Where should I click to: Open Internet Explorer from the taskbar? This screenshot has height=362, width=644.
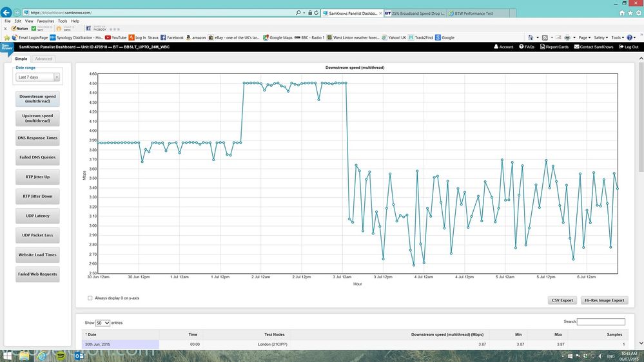(42, 356)
